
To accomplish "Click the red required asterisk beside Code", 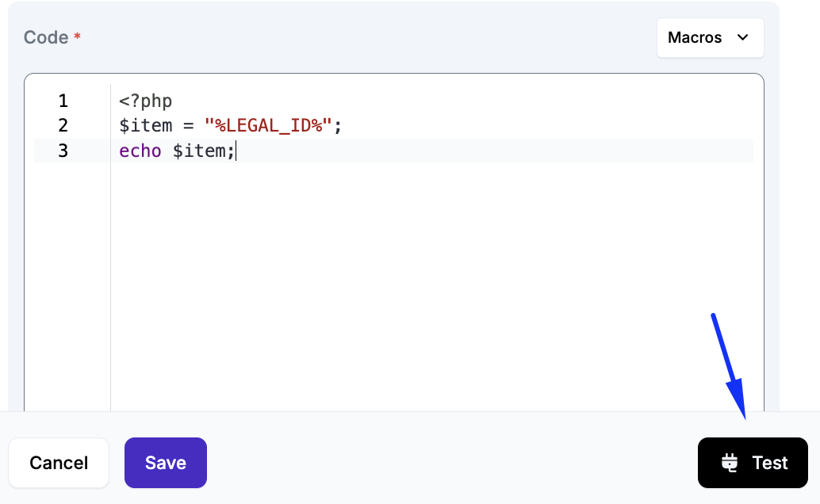I will pyautogui.click(x=78, y=36).
